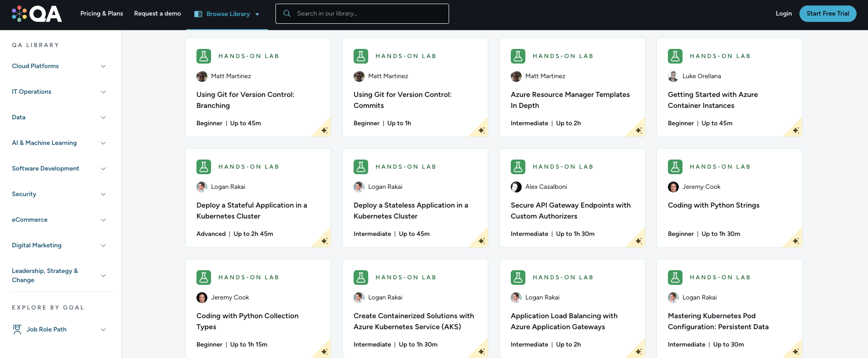Open Coding with Python Collection Types lab
Viewport: 868px width, 358px height.
pos(247,321)
